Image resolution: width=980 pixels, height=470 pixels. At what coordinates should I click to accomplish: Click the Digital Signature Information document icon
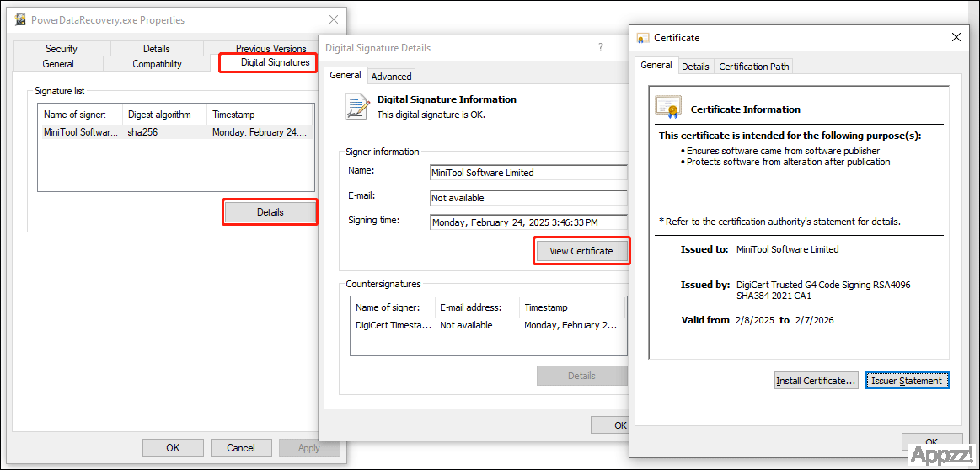[357, 106]
